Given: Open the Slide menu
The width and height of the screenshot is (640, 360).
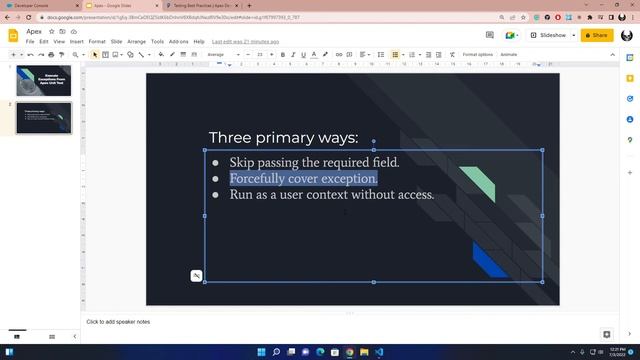Looking at the screenshot, I should point(116,42).
